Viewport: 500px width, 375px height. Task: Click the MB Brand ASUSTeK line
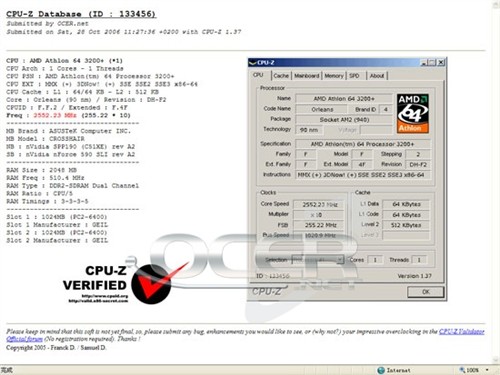tap(68, 131)
